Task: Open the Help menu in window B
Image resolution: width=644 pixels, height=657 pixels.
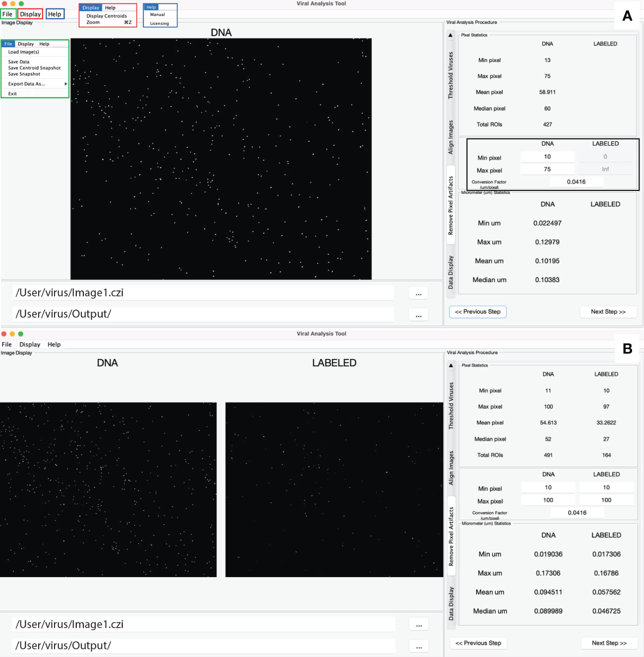Action: (x=54, y=345)
